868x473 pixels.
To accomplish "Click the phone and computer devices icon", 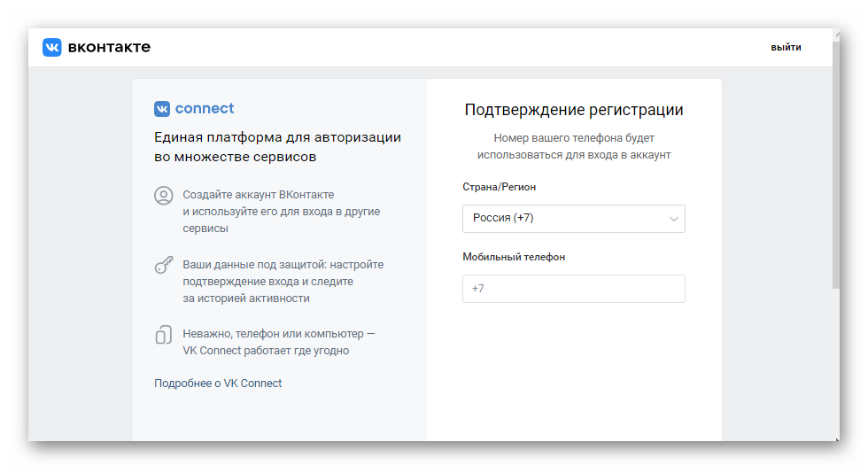I will (163, 335).
